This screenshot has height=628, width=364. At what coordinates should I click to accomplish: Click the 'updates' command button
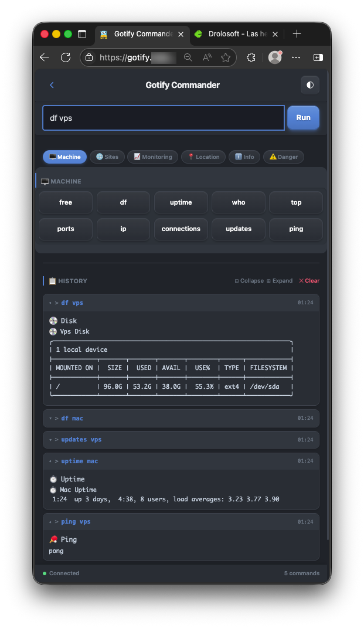click(x=238, y=229)
